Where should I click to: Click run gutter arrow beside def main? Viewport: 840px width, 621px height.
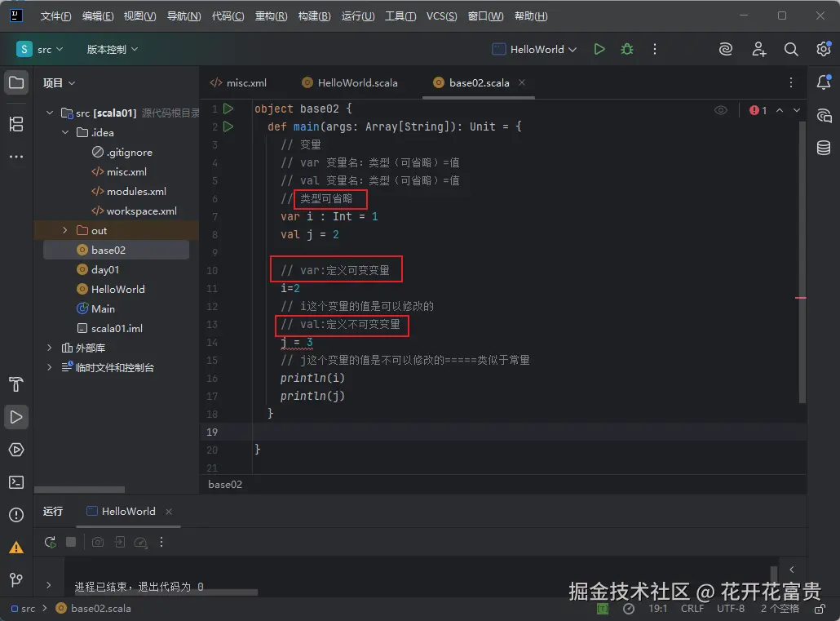228,126
